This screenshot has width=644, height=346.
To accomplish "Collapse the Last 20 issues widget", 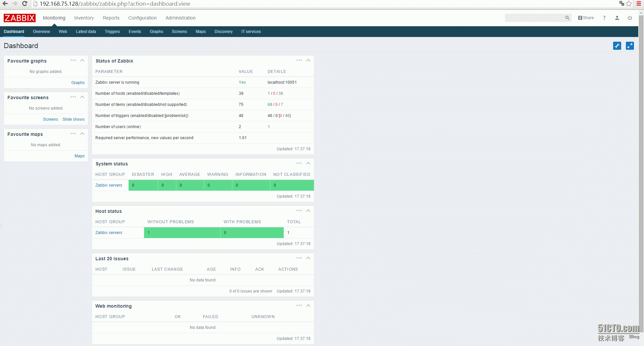I will tap(308, 258).
